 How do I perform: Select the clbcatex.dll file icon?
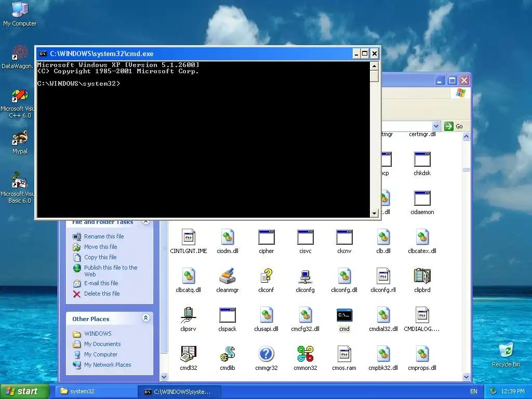point(422,237)
